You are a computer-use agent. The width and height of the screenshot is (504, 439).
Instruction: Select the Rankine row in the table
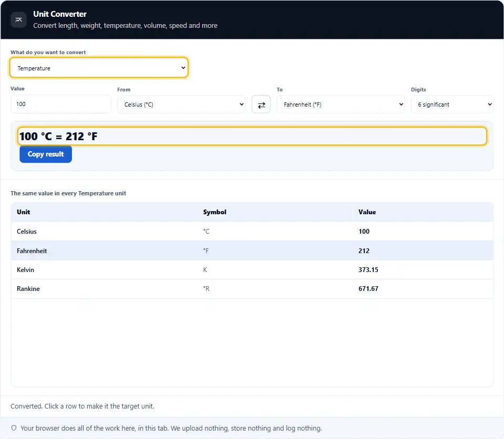[252, 289]
